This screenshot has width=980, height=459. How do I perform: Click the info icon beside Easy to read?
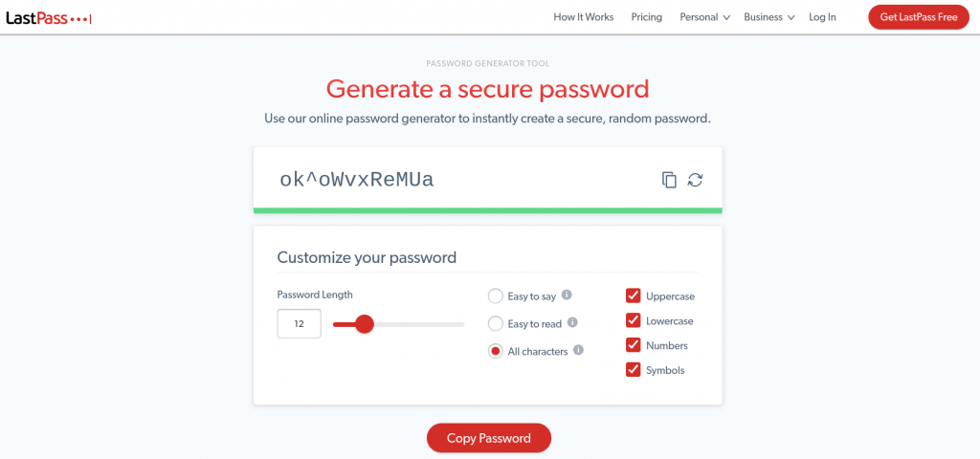click(x=572, y=323)
